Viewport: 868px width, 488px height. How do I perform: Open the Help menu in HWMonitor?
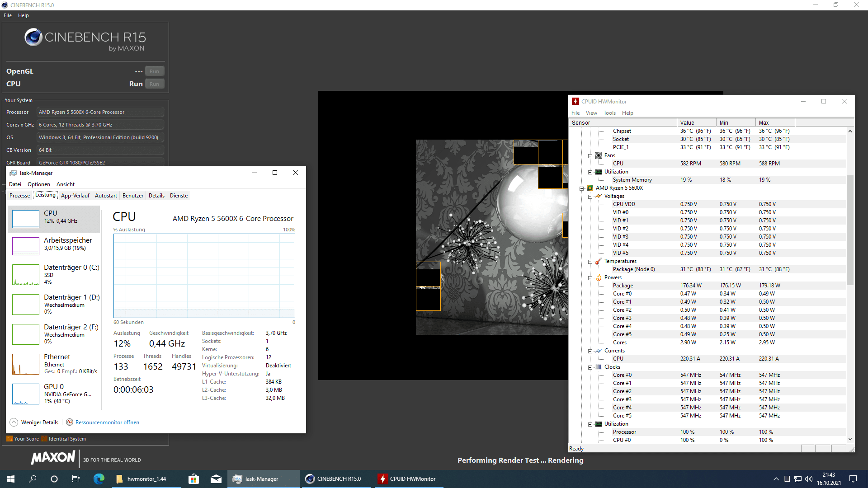627,113
